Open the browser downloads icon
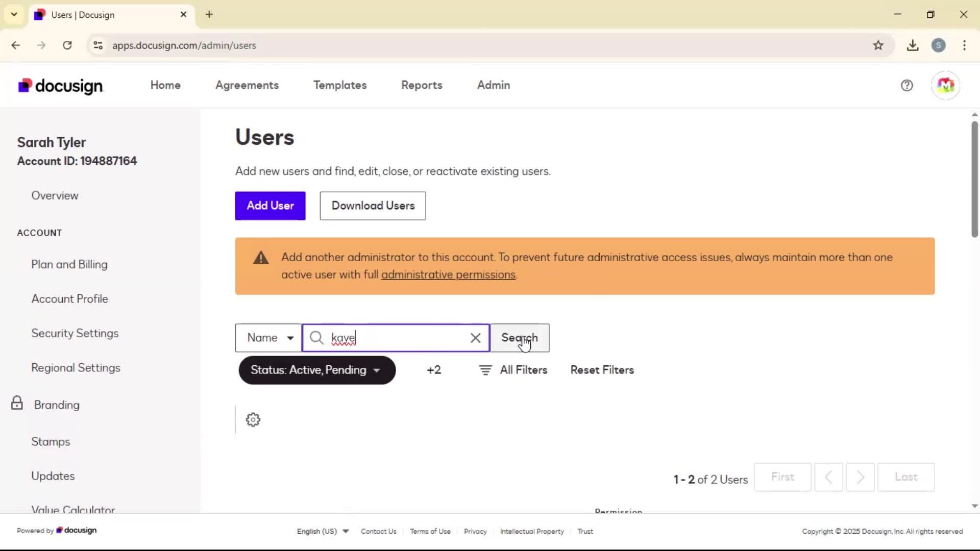This screenshot has height=551, width=980. pyautogui.click(x=913, y=45)
